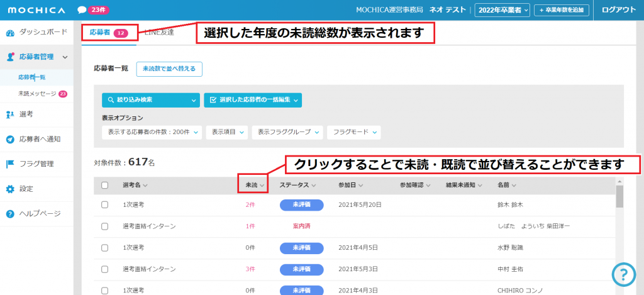Open 未読メッセージ in the sidebar

38,94
